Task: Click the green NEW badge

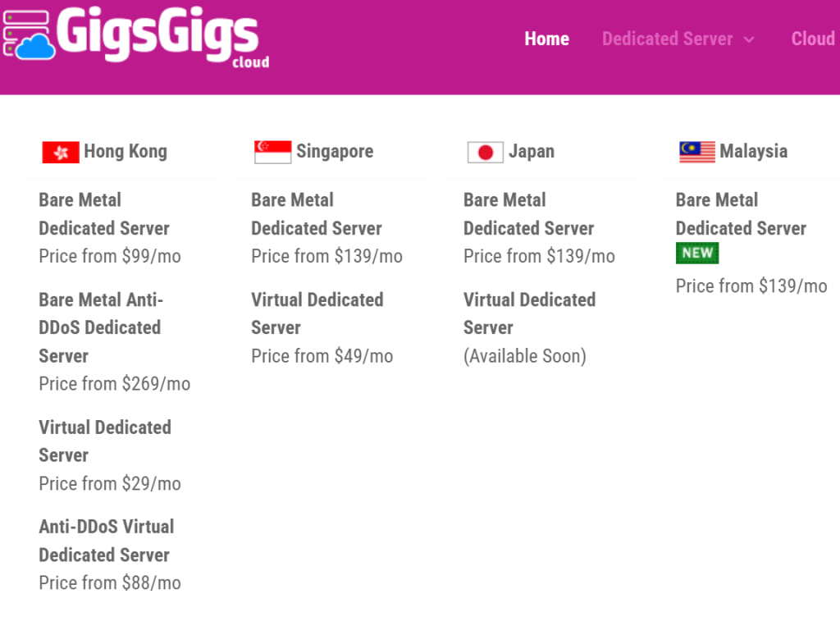Action: point(697,254)
